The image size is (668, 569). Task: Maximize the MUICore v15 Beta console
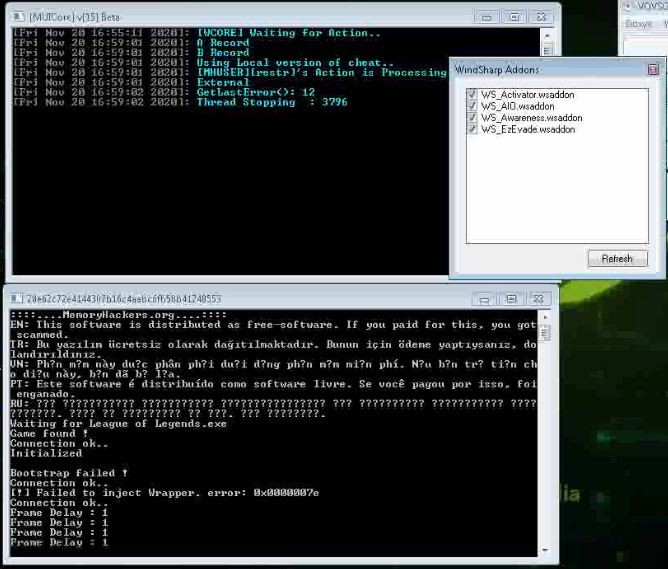[x=514, y=17]
